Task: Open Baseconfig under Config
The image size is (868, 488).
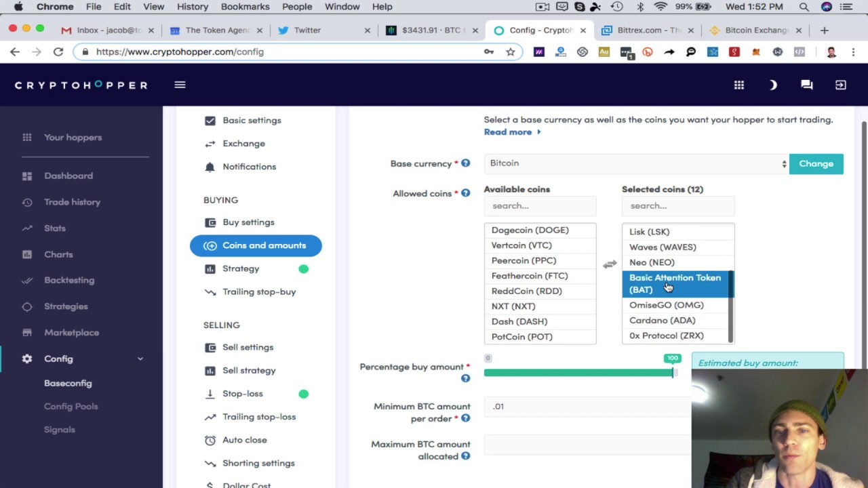Action: tap(68, 383)
